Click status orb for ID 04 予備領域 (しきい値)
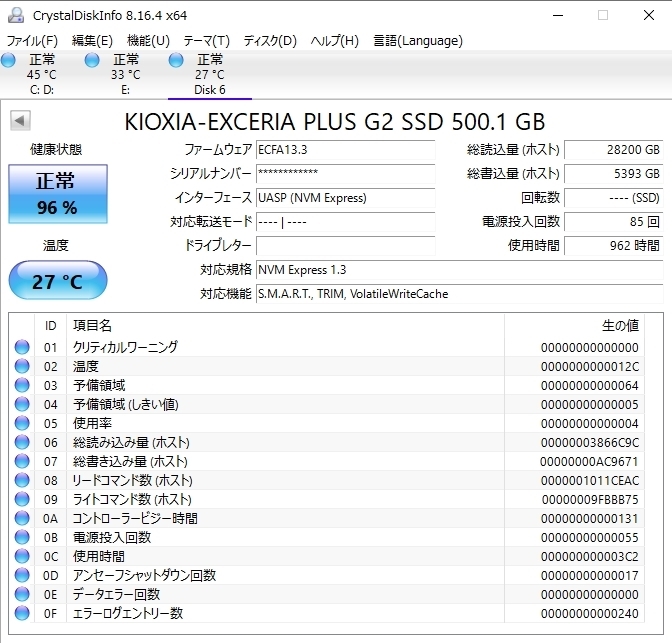 pyautogui.click(x=22, y=404)
